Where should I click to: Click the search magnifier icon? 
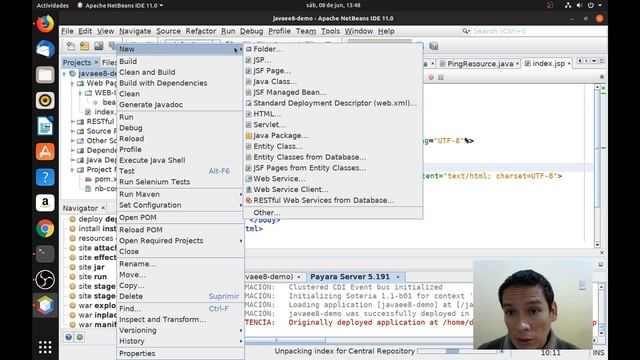(x=466, y=31)
